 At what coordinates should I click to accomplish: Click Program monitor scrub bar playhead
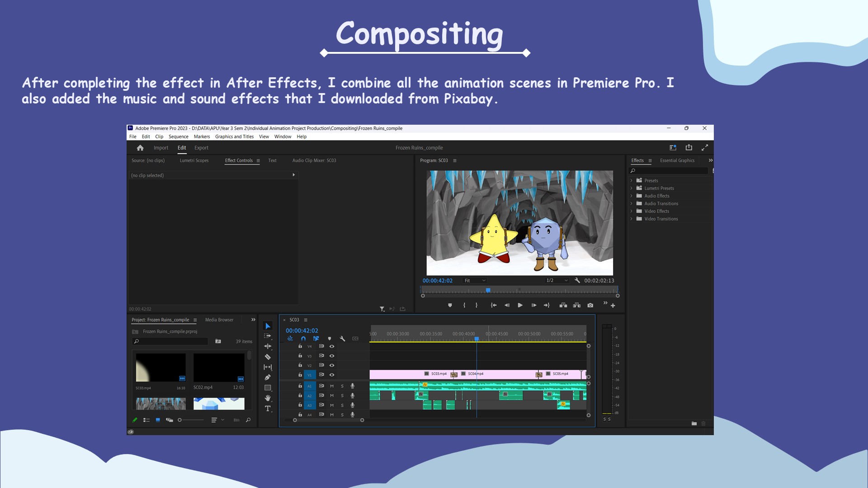pyautogui.click(x=488, y=291)
